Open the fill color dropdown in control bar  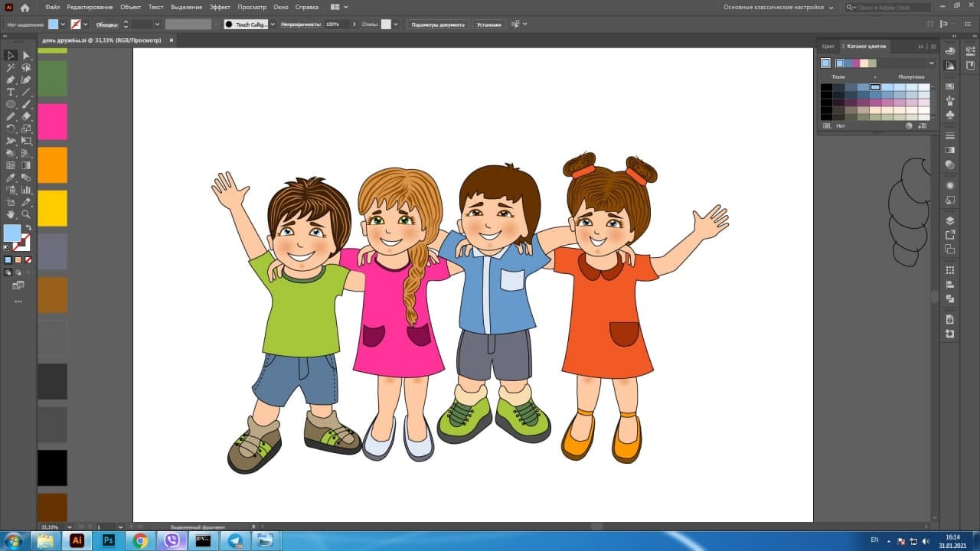(x=64, y=24)
